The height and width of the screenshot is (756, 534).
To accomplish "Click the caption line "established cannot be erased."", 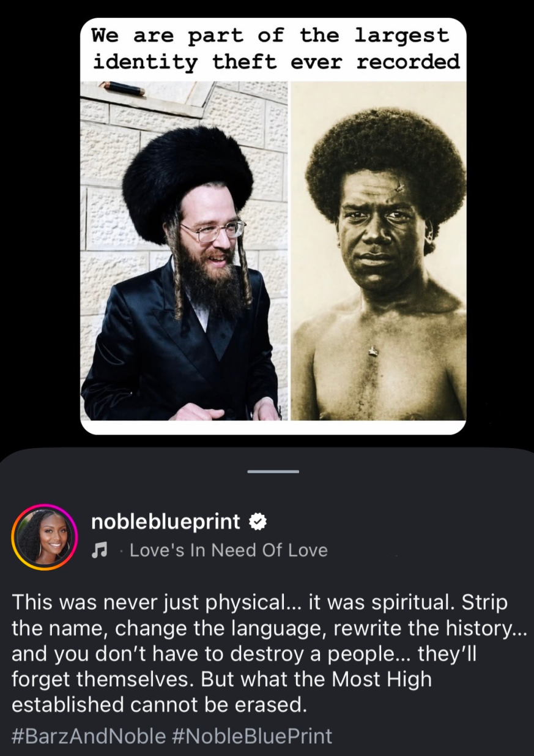I will pyautogui.click(x=158, y=705).
